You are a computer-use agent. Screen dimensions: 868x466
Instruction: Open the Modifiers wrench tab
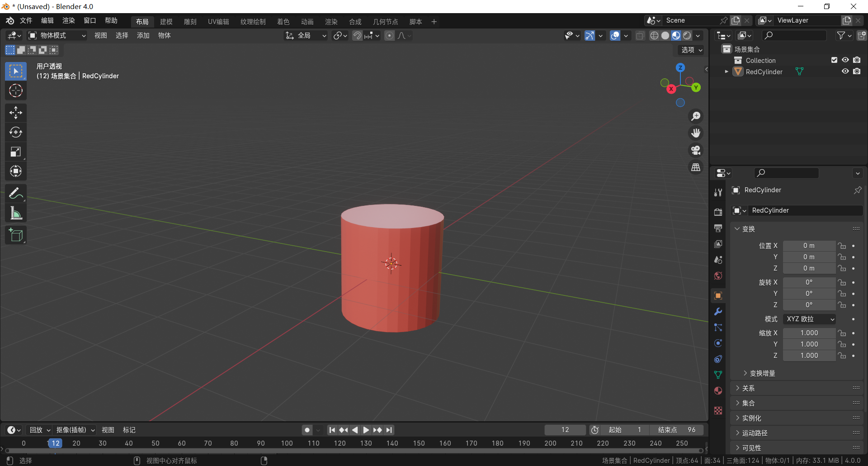pos(718,312)
